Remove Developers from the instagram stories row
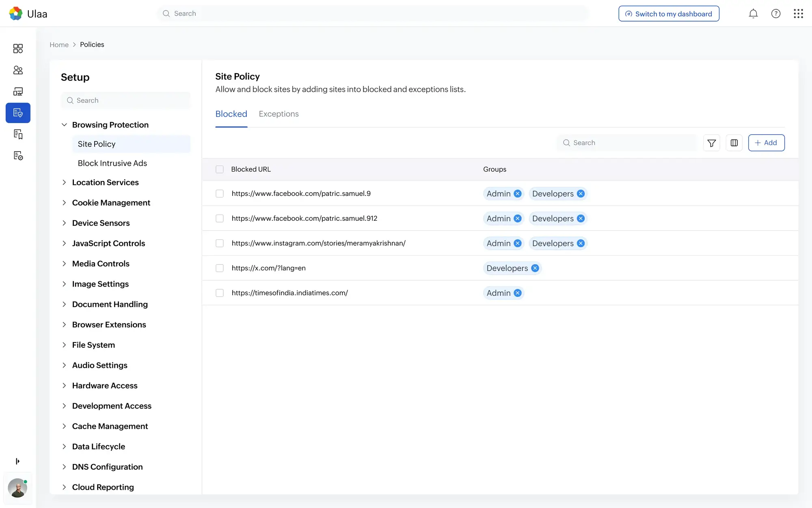 click(581, 243)
